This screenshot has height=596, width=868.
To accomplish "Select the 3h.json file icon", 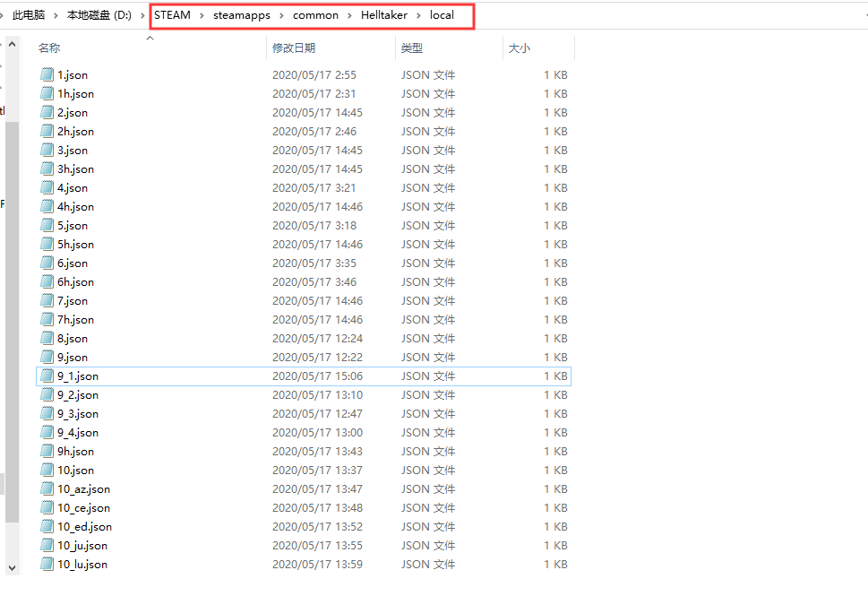I will [x=47, y=168].
